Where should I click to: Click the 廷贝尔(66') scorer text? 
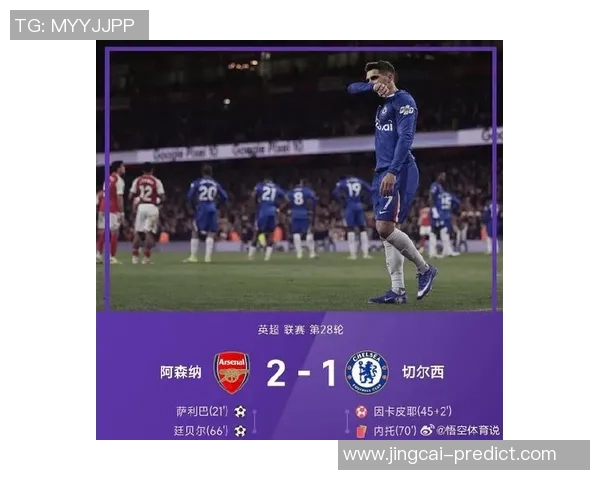pyautogui.click(x=201, y=431)
